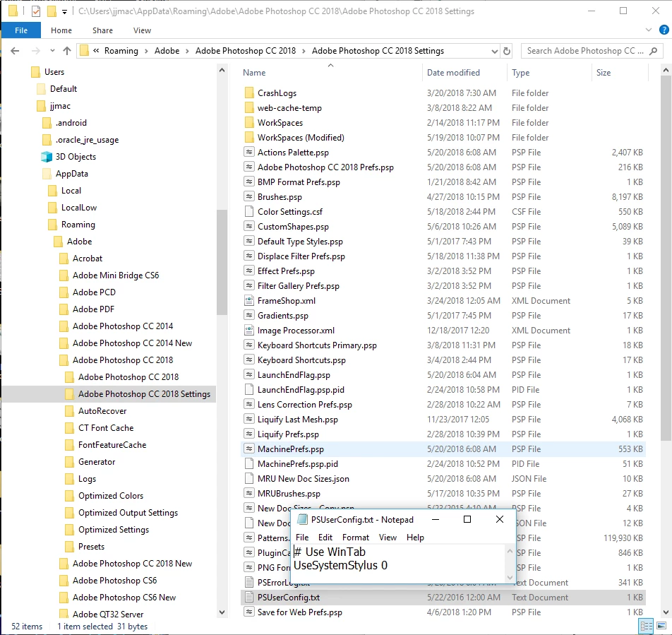The width and height of the screenshot is (672, 635).
Task: Click the search magnifier icon
Action: tap(653, 51)
